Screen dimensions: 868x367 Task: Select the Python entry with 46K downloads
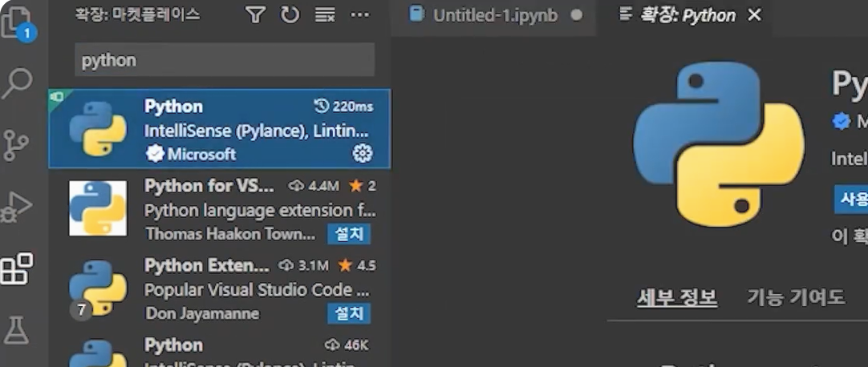tap(220, 349)
